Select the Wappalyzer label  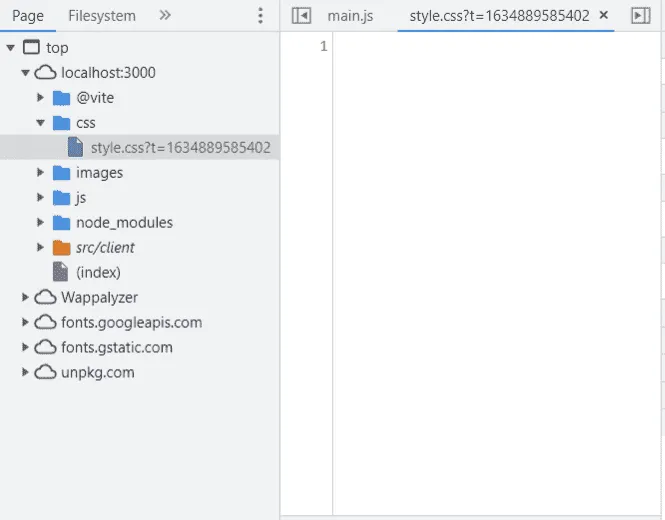click(x=99, y=298)
